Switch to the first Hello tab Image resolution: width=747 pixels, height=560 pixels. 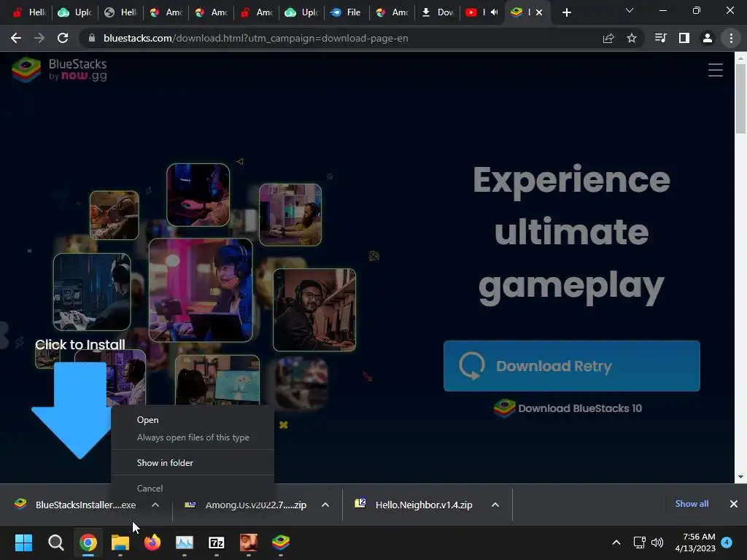click(x=29, y=12)
